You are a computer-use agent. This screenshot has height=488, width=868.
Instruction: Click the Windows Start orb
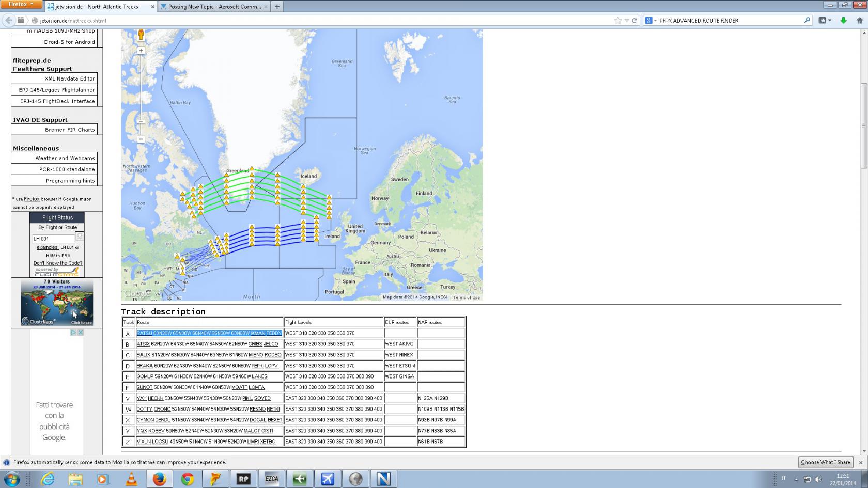pyautogui.click(x=11, y=479)
